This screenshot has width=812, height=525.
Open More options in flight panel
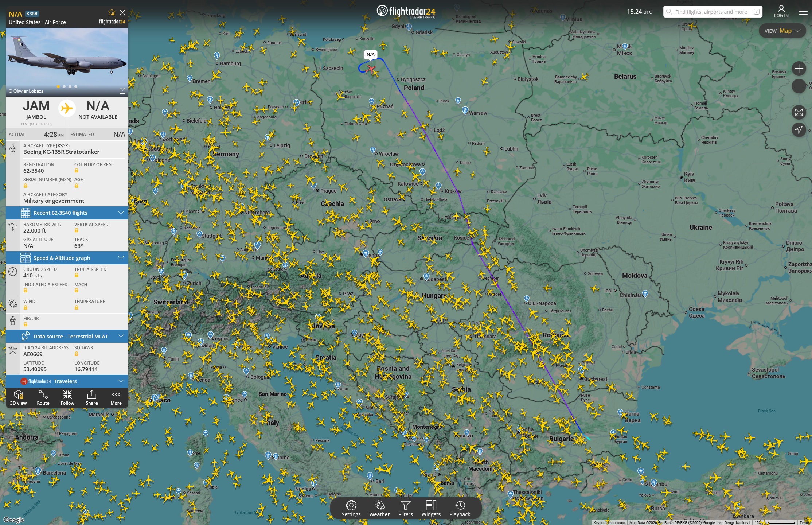pos(116,398)
